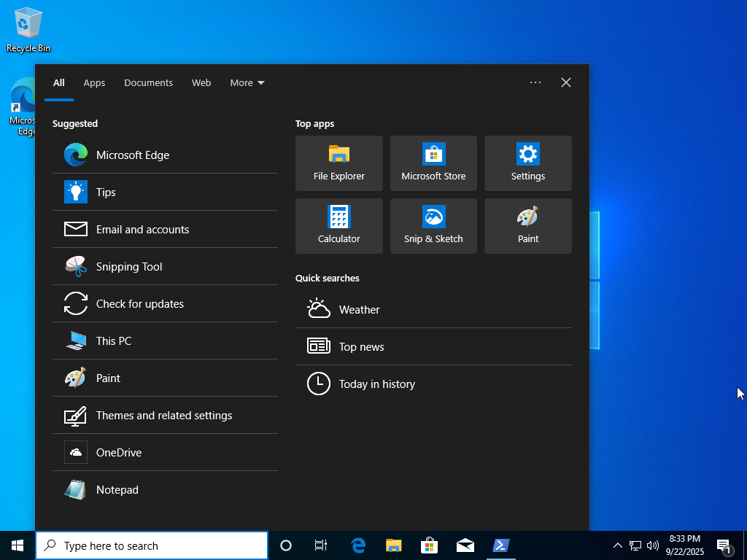Image resolution: width=747 pixels, height=560 pixels.
Task: Launch Microsoft Store tile in Top apps
Action: (433, 163)
